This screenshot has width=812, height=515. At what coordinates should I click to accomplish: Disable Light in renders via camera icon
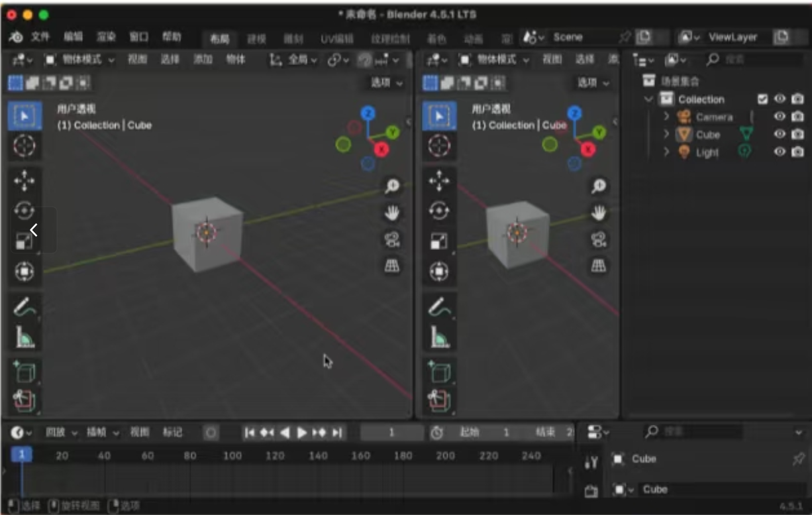click(x=797, y=152)
